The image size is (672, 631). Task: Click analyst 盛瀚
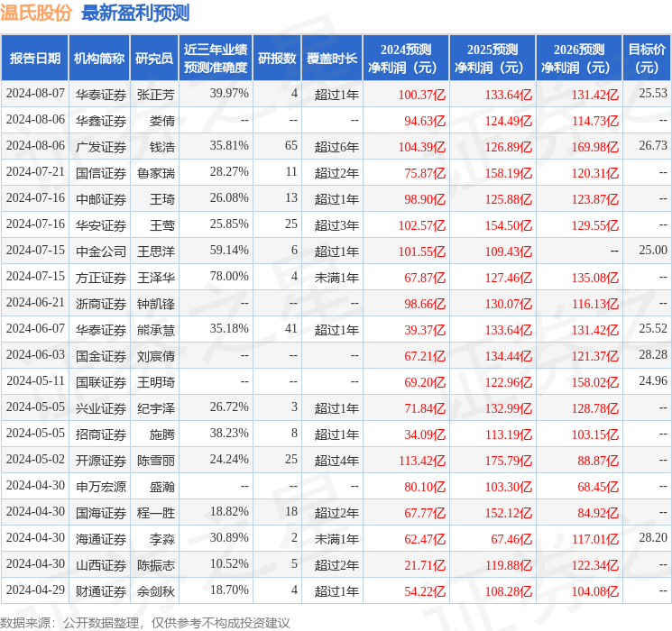click(162, 487)
